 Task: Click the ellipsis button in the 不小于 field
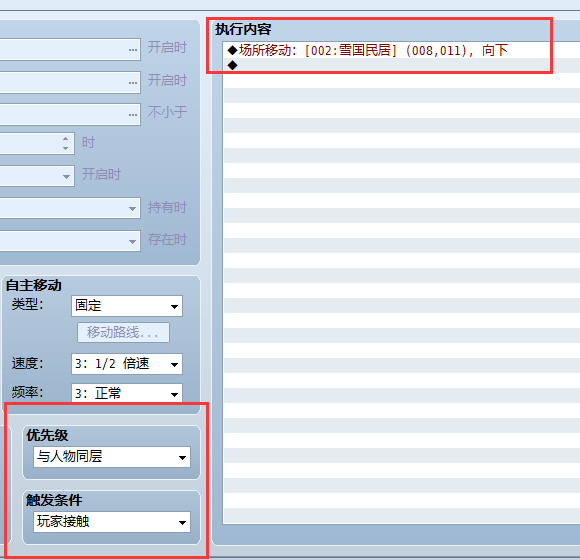(133, 114)
